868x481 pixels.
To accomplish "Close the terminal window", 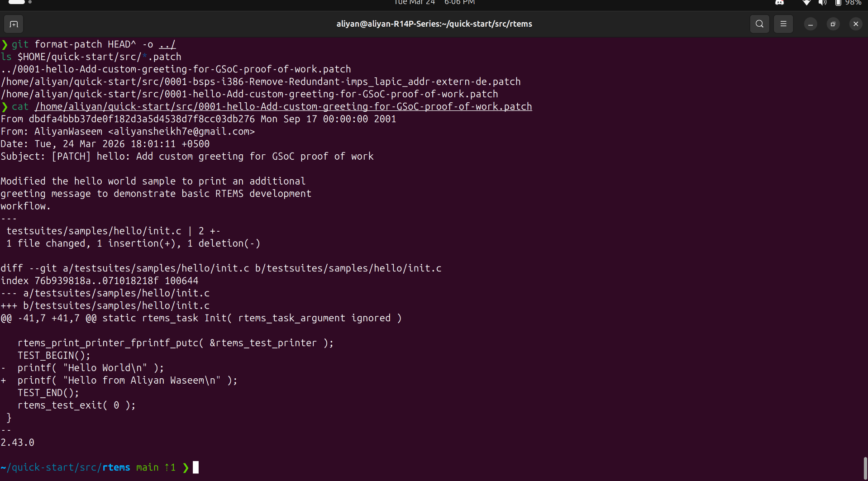I will (855, 24).
